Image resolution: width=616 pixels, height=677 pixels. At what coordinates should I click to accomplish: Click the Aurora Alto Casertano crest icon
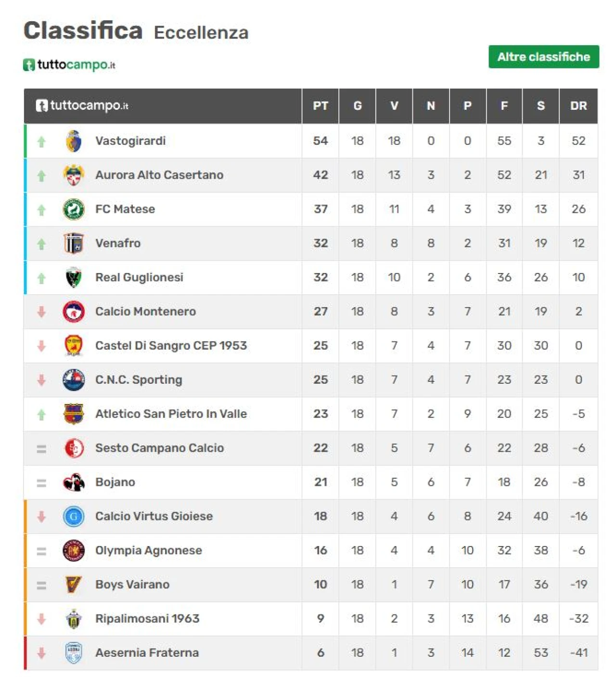(x=74, y=175)
